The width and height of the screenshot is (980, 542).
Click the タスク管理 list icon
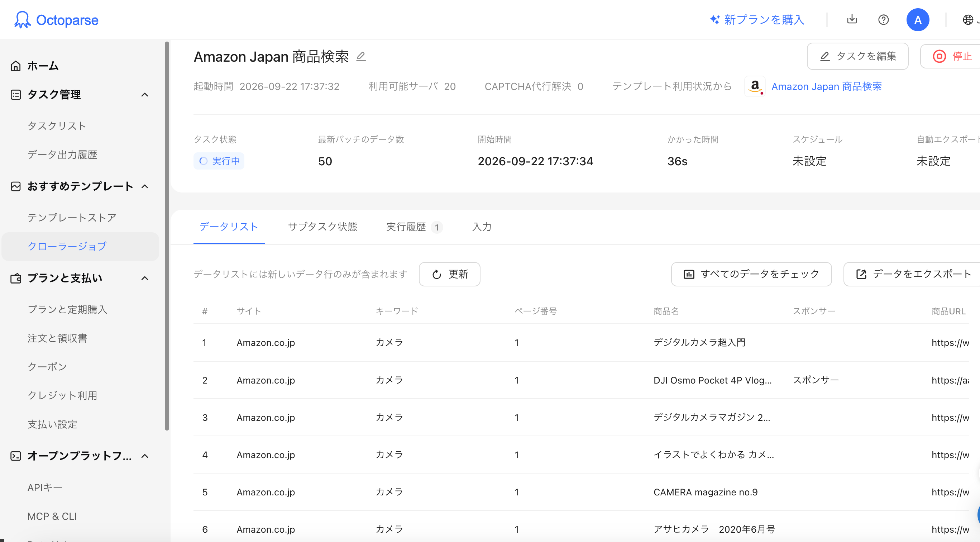[x=16, y=94]
